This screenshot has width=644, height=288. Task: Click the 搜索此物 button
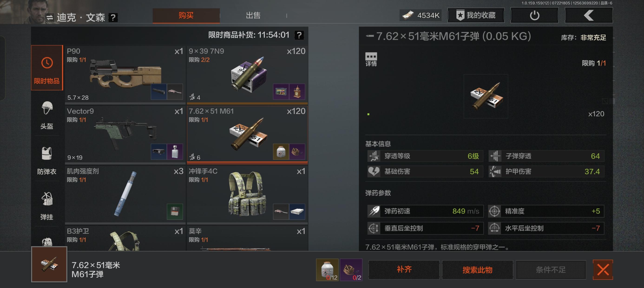[x=477, y=269]
